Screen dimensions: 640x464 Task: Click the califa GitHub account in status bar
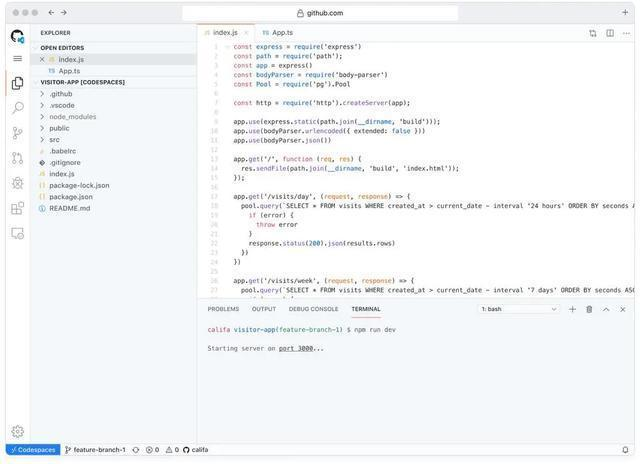tap(196, 450)
